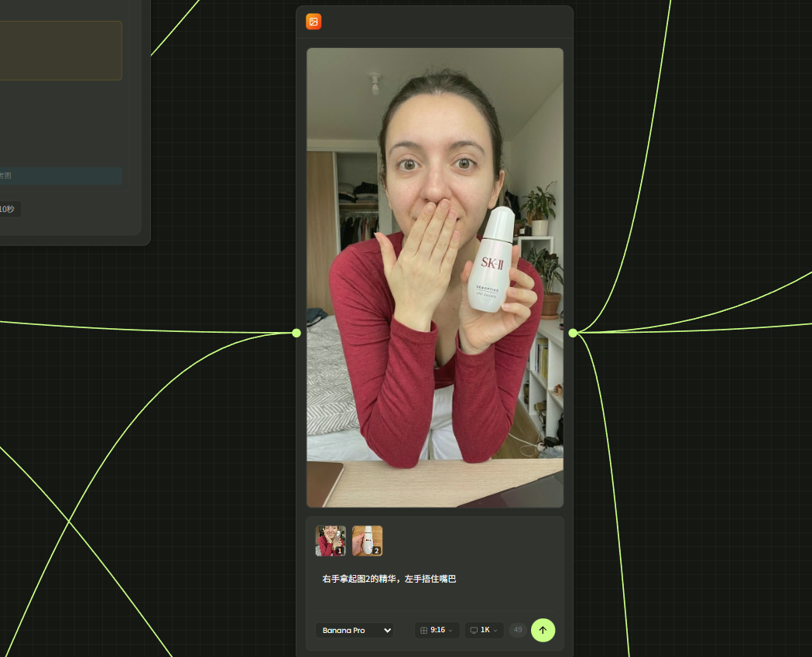
Task: Click the orange image node icon
Action: [313, 22]
